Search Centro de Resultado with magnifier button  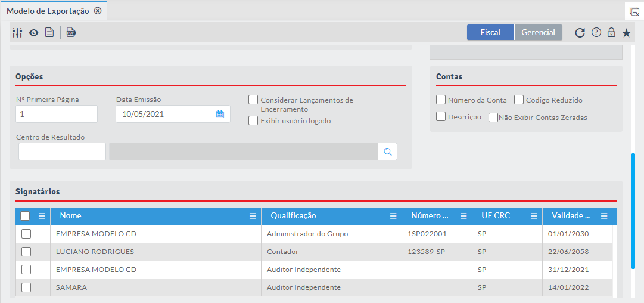point(387,152)
